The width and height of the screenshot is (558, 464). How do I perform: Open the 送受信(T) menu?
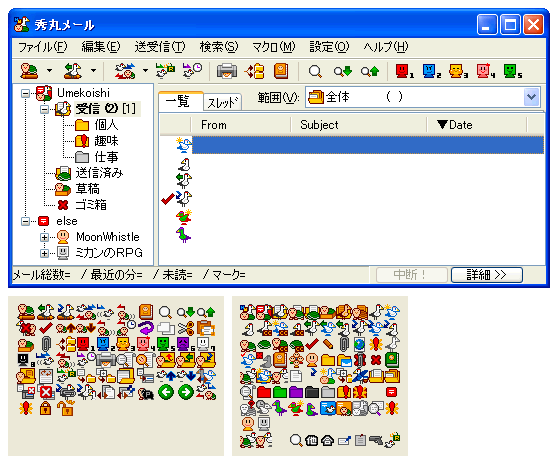(x=159, y=47)
